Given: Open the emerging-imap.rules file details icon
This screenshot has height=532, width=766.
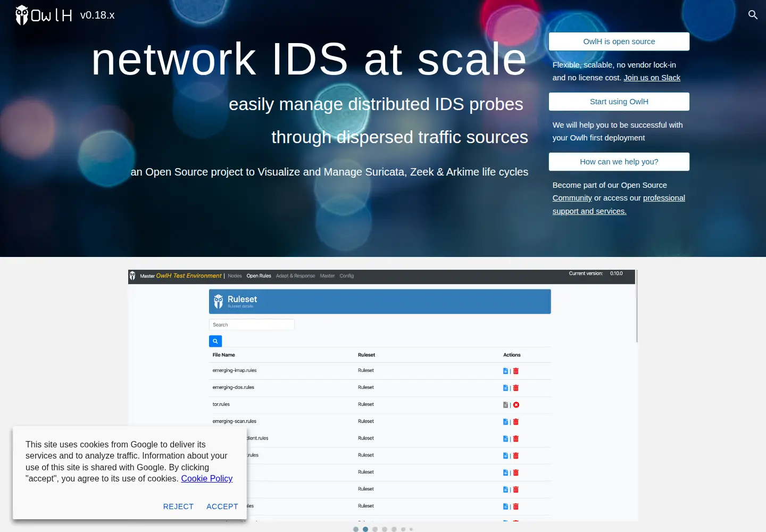Looking at the screenshot, I should click(505, 371).
